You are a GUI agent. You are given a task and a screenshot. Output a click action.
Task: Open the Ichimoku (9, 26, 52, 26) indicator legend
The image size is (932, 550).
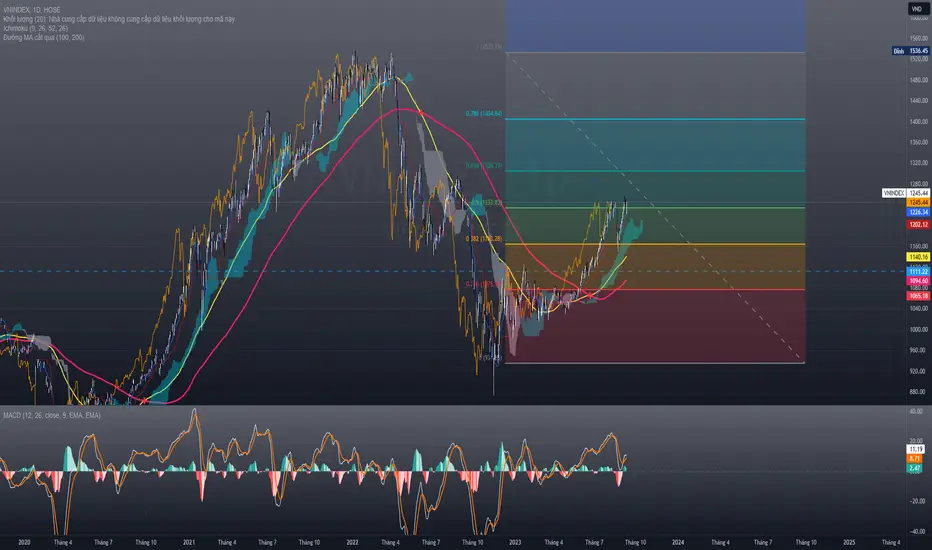click(35, 28)
